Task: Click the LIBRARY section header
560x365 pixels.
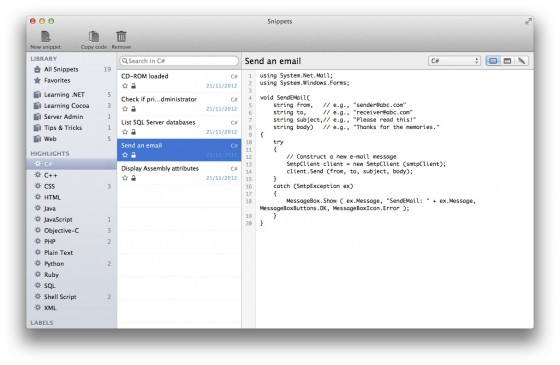Action: point(44,59)
